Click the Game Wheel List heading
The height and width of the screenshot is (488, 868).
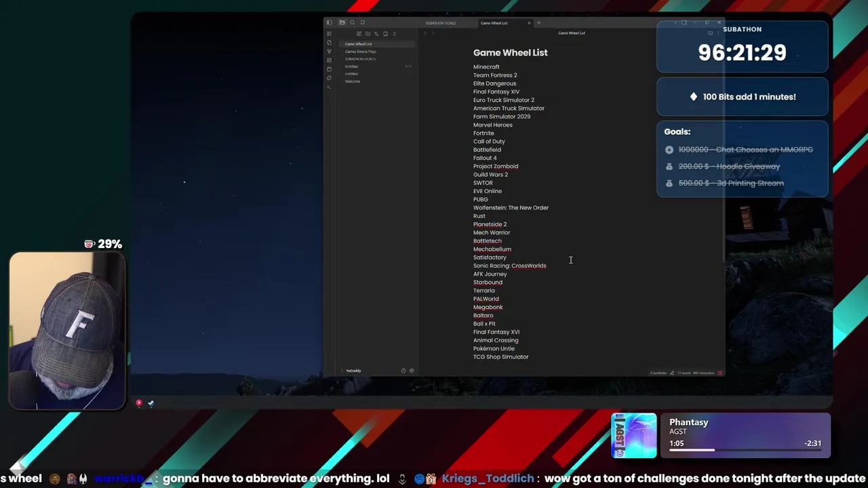pos(510,53)
